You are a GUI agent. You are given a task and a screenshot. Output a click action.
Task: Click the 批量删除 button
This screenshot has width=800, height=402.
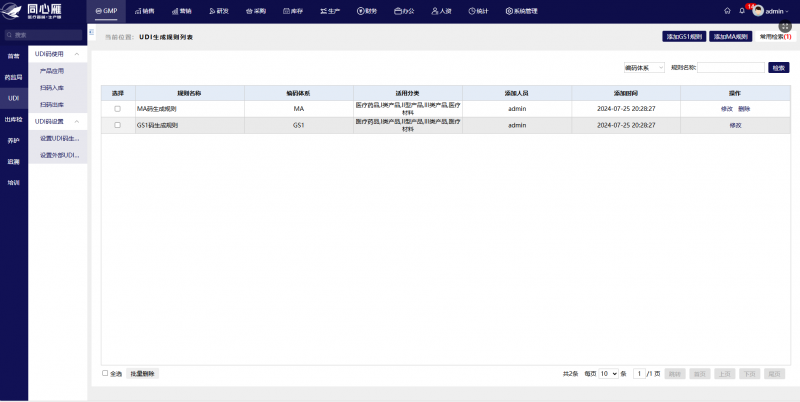(x=142, y=373)
